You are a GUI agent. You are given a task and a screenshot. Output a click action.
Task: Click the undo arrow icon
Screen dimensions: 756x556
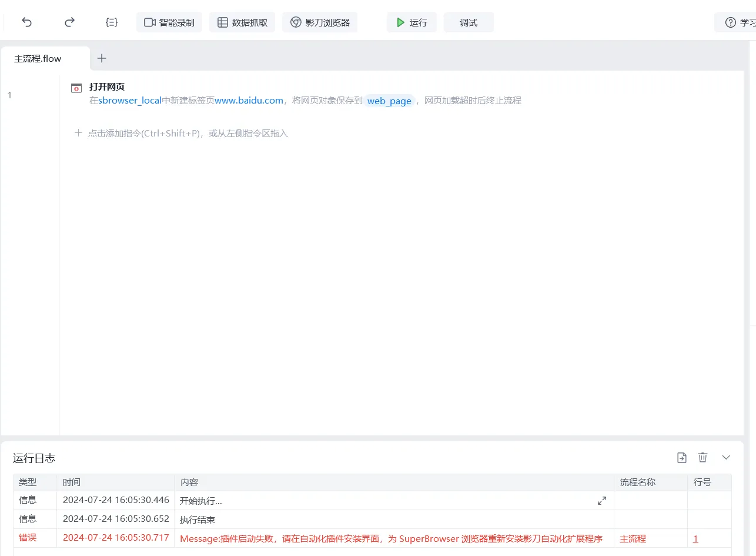[27, 22]
